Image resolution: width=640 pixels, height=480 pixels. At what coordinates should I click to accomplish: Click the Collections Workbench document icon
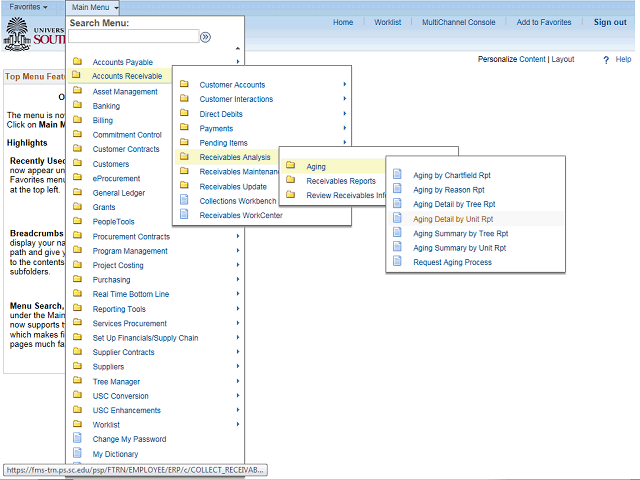click(x=184, y=200)
